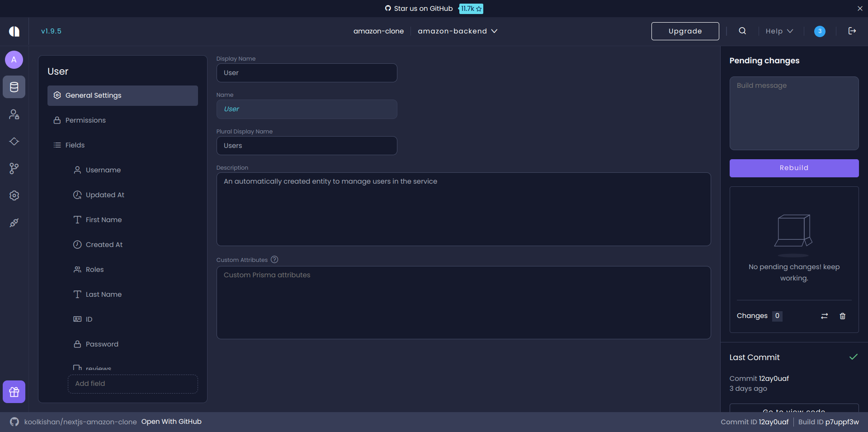This screenshot has height=432, width=868.
Task: Click inside the Build message textarea
Action: 794,113
